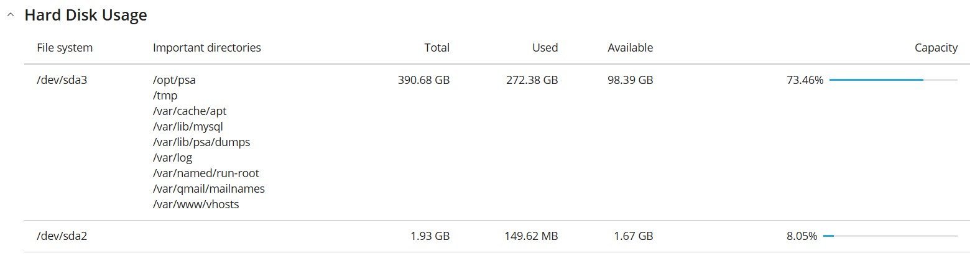Image resolution: width=980 pixels, height=271 pixels.
Task: Click the Total column header
Action: [x=437, y=47]
